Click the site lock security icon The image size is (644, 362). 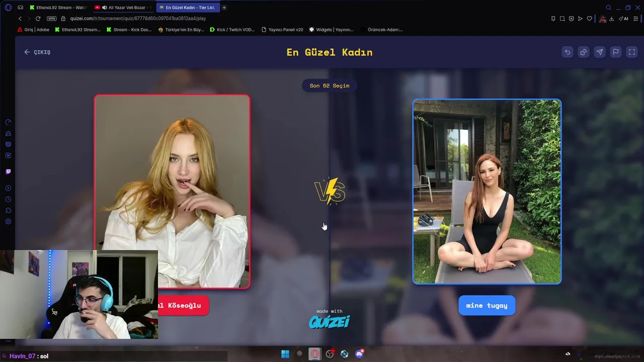[x=63, y=19]
